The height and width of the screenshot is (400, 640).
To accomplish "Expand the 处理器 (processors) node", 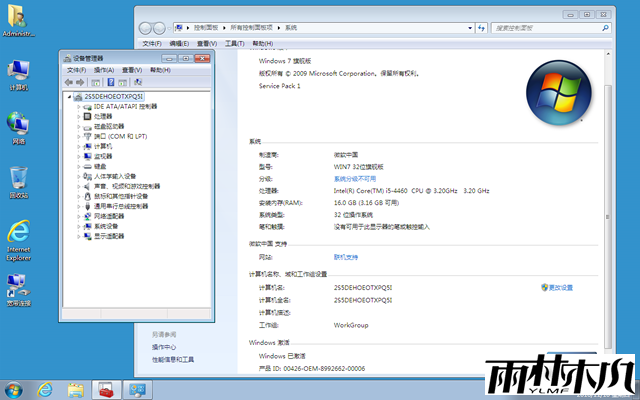I will click(79, 116).
